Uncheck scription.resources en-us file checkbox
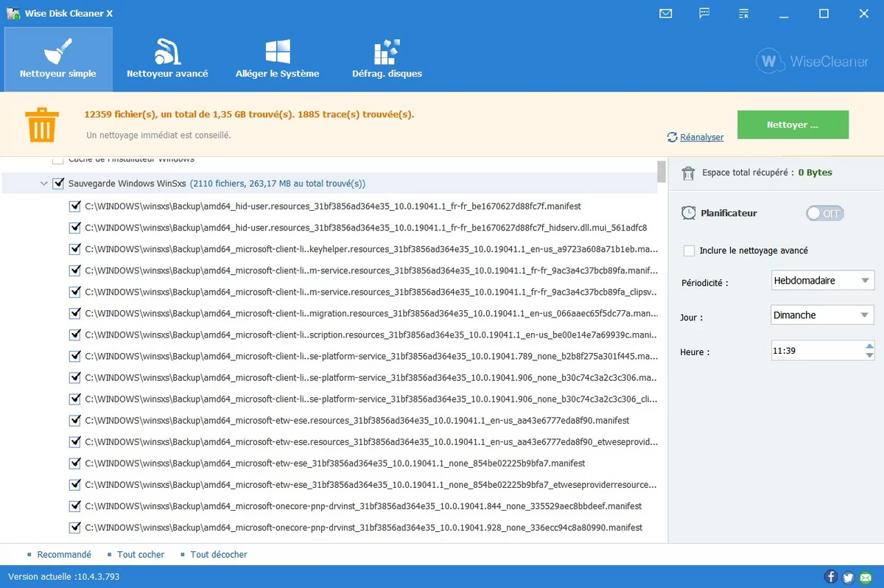The image size is (884, 588). coord(74,335)
